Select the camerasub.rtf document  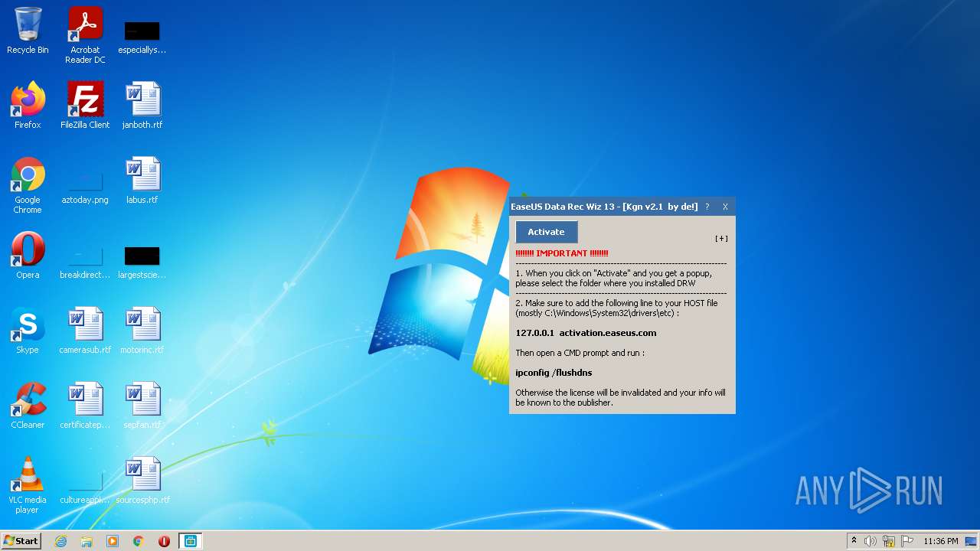85,330
